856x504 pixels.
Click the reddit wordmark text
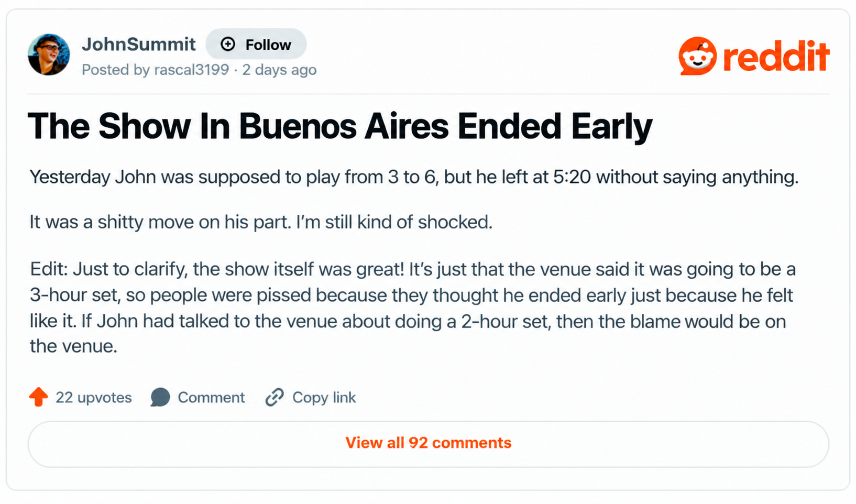tap(776, 56)
